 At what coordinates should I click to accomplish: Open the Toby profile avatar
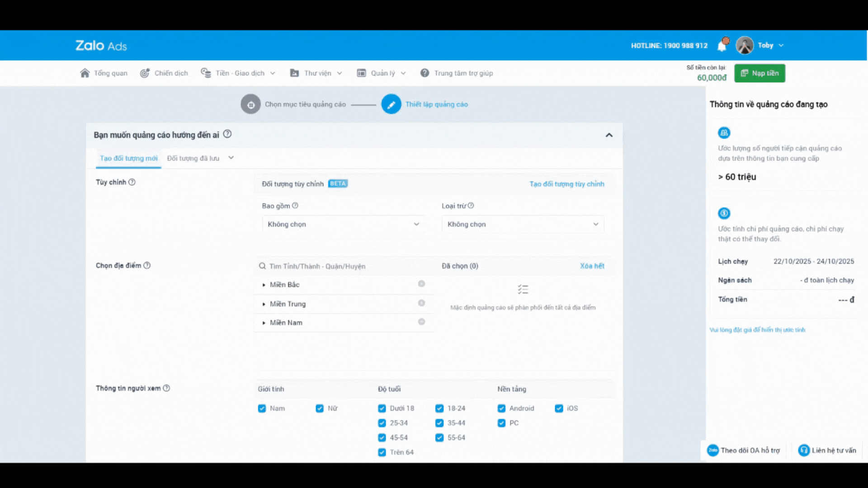(744, 46)
